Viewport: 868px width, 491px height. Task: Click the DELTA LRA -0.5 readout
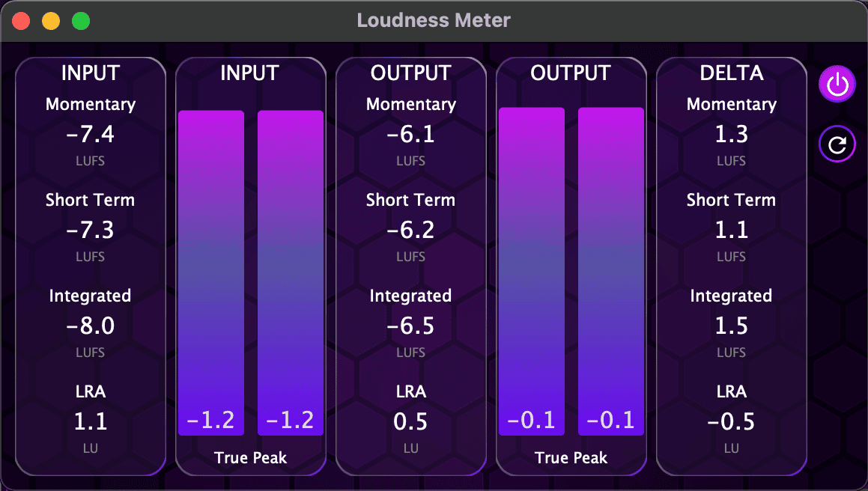pos(731,421)
